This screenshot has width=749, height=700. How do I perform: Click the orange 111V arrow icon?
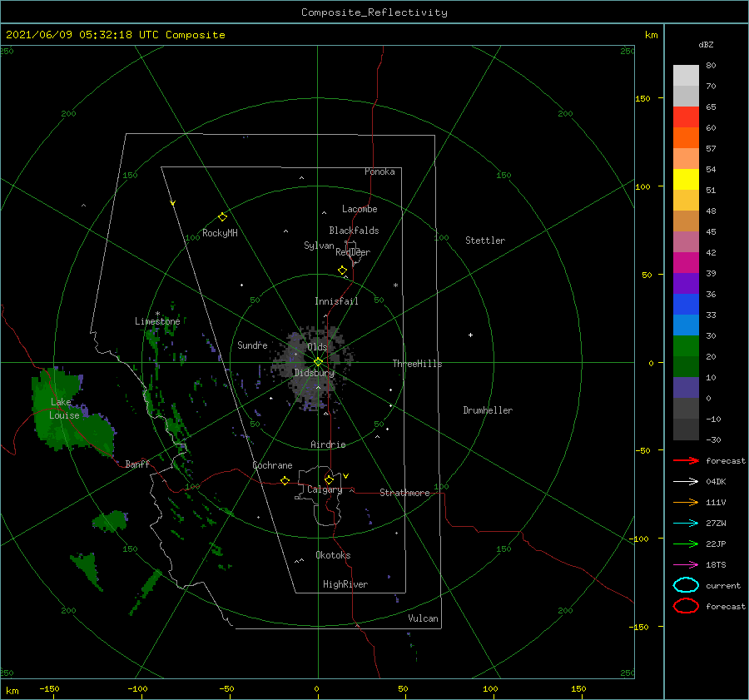pyautogui.click(x=686, y=502)
